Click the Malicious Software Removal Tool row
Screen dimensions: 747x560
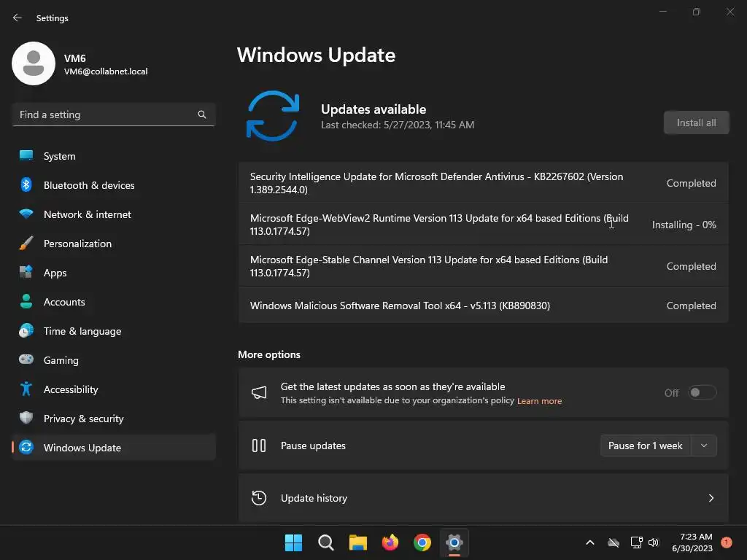point(483,306)
